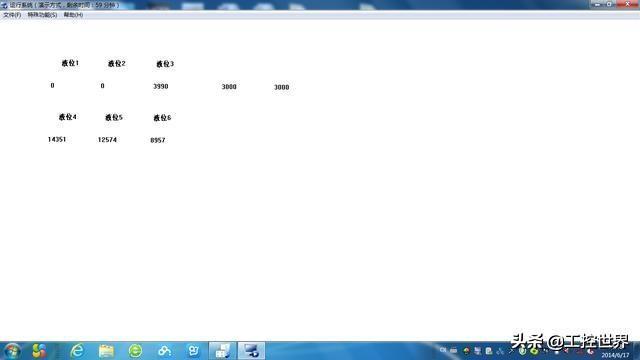Image resolution: width=640 pixels, height=360 pixels.
Task: Open the Sogou-style taskbar icon
Action: tap(193, 351)
